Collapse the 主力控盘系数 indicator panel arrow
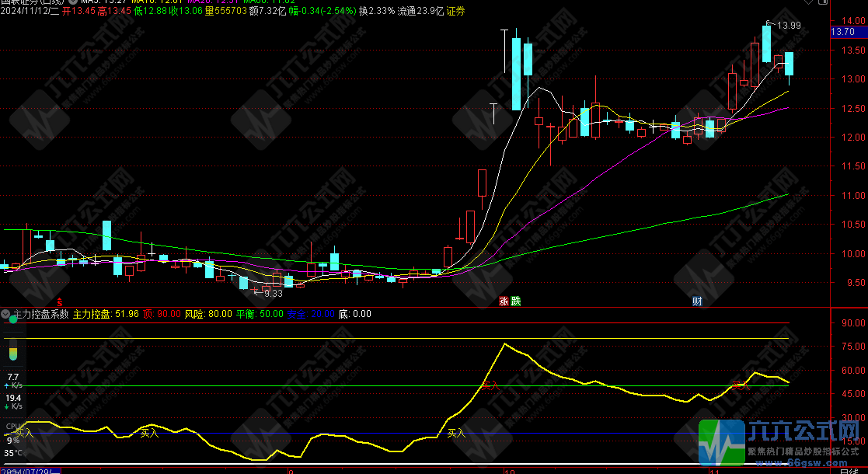The width and height of the screenshot is (868, 474). click(5, 315)
